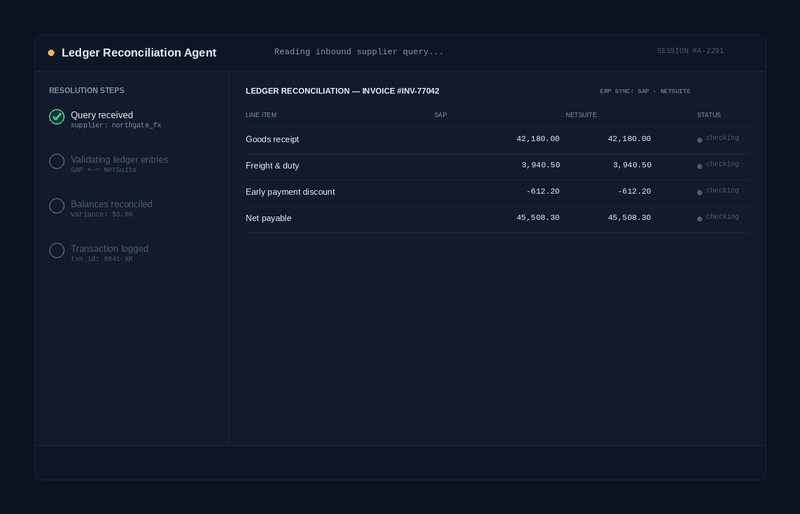The image size is (800, 514).
Task: Click the NetSuite value 3,940.50
Action: (x=632, y=165)
